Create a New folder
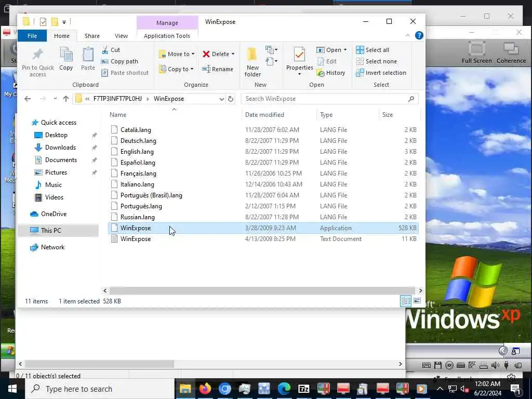Viewport: 532px width, 399px height. 252,62
